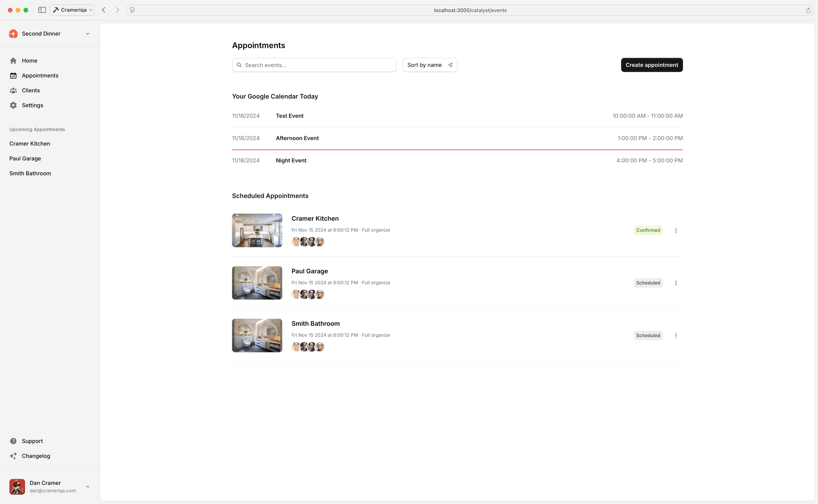Open more options for Smith Bathroom
The image size is (818, 504).
(x=676, y=335)
